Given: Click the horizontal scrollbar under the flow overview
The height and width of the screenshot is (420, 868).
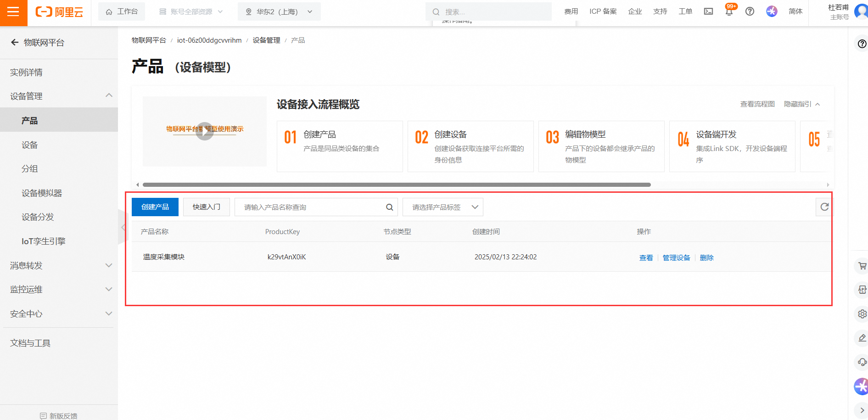Looking at the screenshot, I should tap(397, 185).
